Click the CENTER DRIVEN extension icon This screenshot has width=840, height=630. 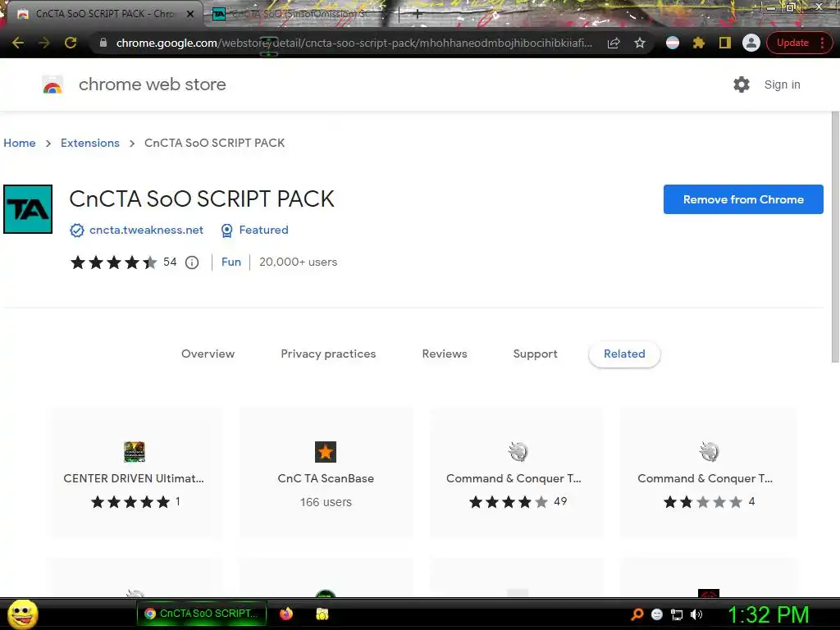click(x=134, y=452)
